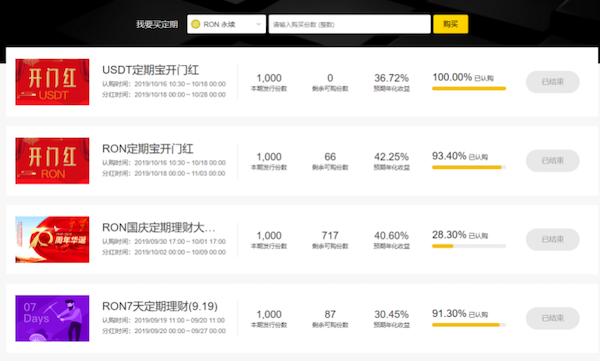600x361 pixels.
Task: Click dividend time 2019/10/18 00:00 ~ 11/03 00:00
Action: point(180,173)
